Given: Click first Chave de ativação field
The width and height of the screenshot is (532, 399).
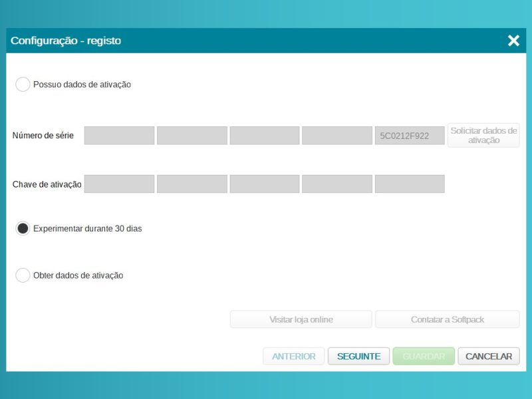Looking at the screenshot, I should coord(119,184).
